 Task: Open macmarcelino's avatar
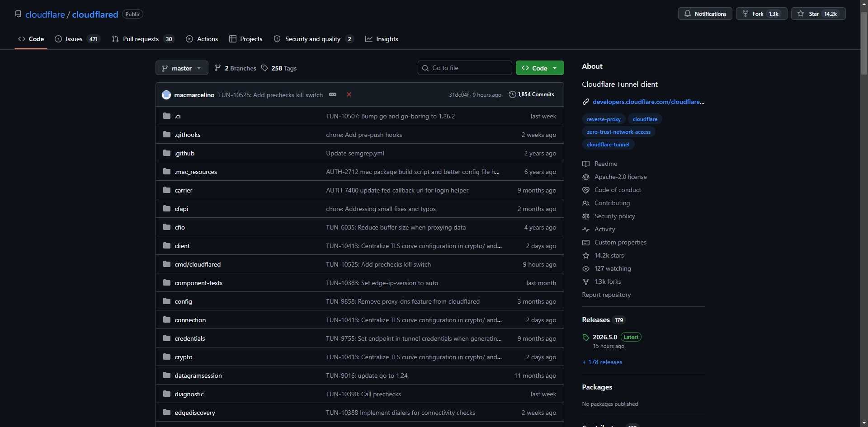pos(166,95)
